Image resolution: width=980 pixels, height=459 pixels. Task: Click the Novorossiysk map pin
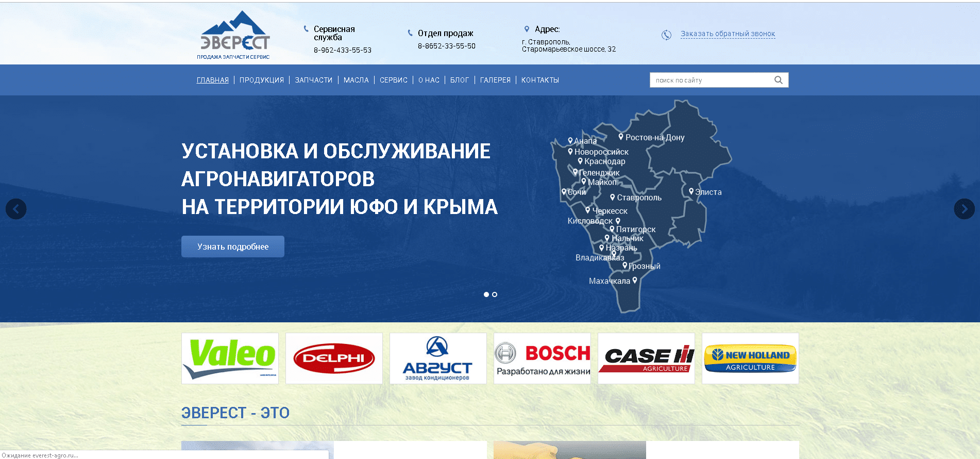pos(570,151)
